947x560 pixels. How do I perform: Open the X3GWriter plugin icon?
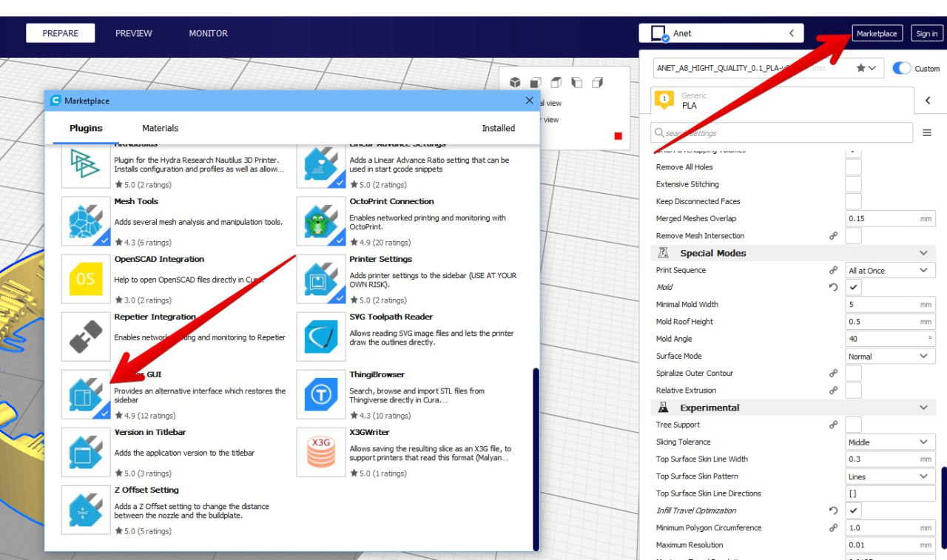(x=321, y=453)
